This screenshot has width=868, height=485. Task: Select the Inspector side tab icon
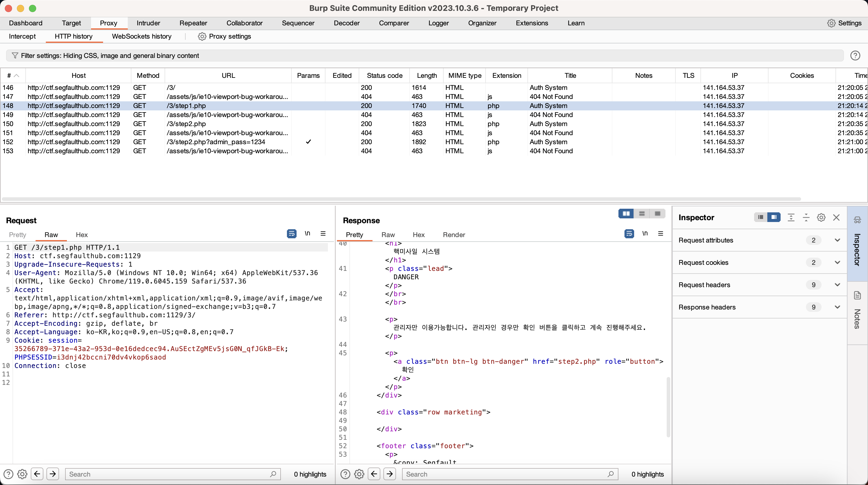857,220
